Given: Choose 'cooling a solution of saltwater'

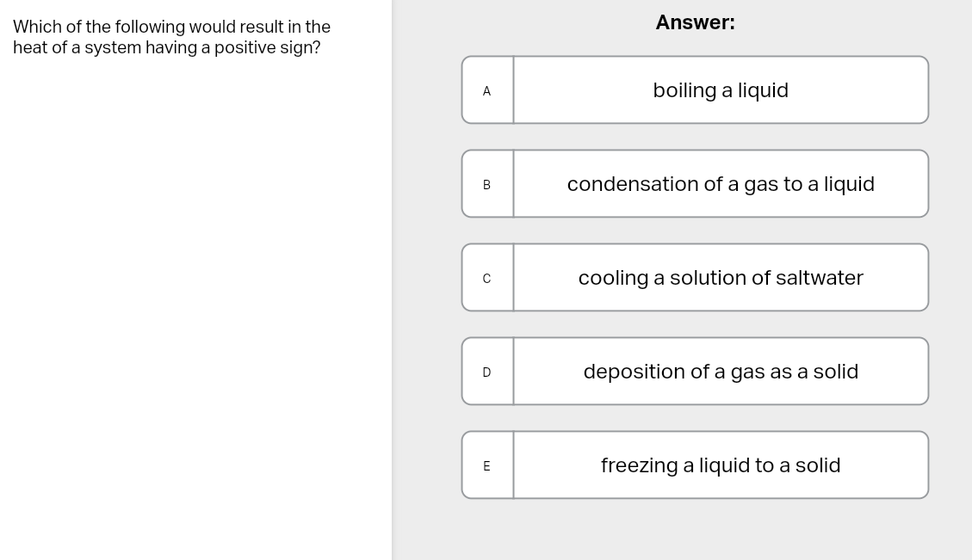Looking at the screenshot, I should click(x=721, y=278).
